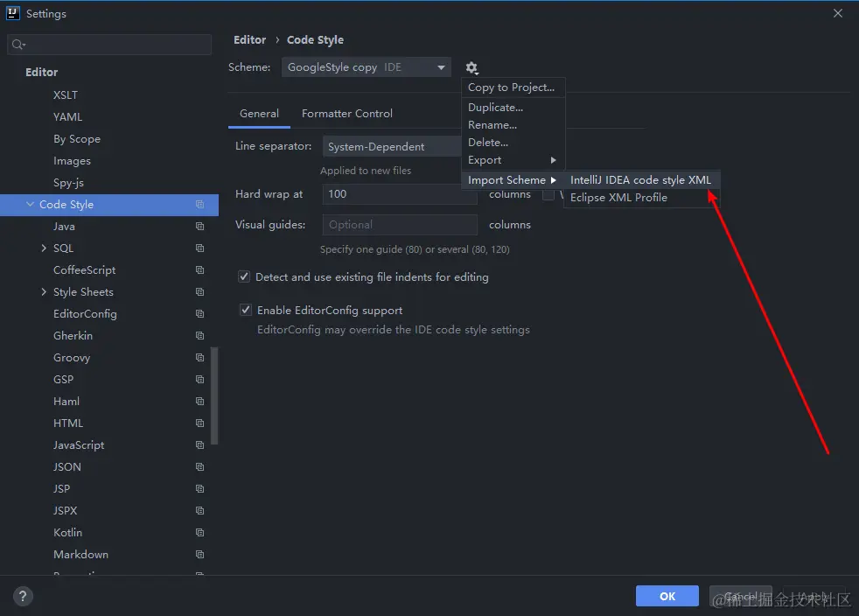Click project-level icon next to SQL
Image resolution: width=859 pixels, height=616 pixels.
[200, 248]
